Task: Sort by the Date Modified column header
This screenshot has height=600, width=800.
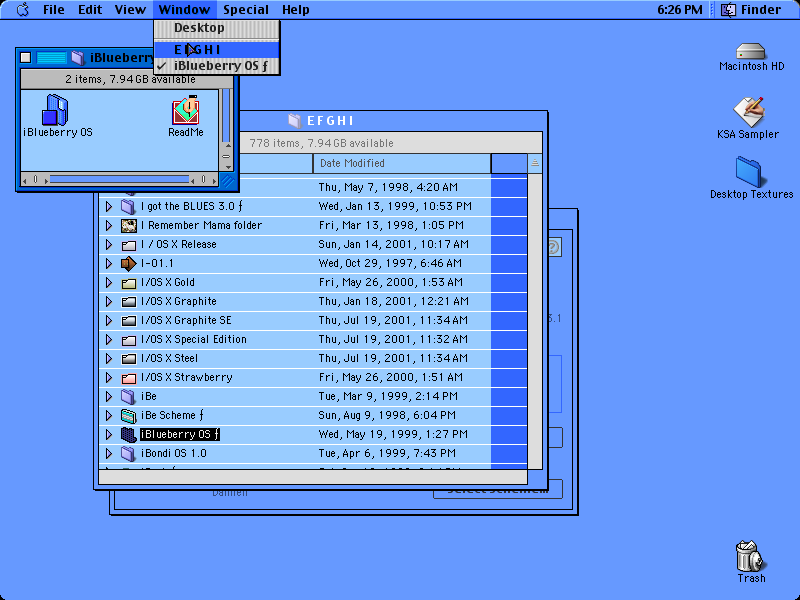Action: 402,163
